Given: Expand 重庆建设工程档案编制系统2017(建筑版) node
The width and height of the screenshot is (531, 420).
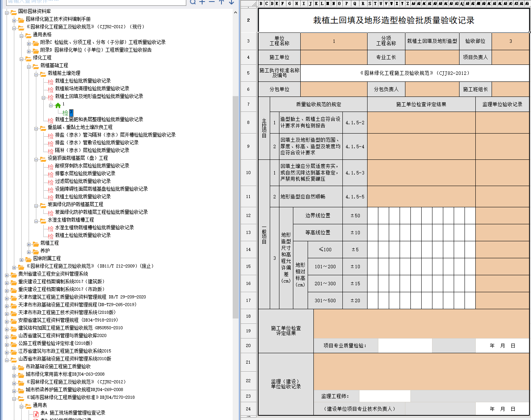Looking at the screenshot, I should coord(7,283).
